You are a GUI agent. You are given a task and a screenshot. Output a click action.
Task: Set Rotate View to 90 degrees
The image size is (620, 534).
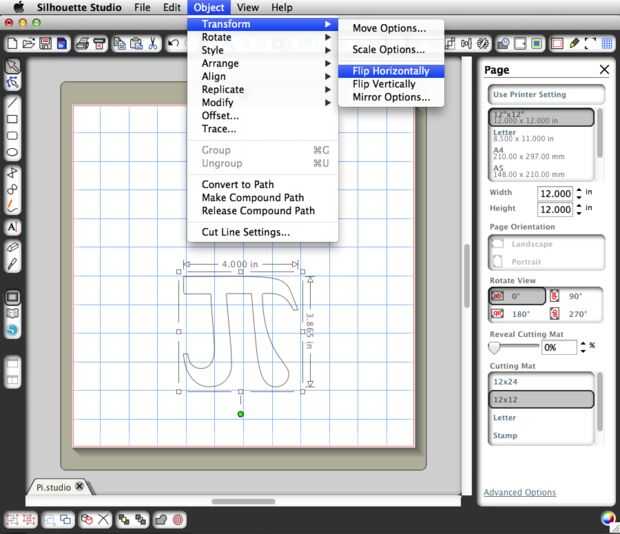pos(575,296)
